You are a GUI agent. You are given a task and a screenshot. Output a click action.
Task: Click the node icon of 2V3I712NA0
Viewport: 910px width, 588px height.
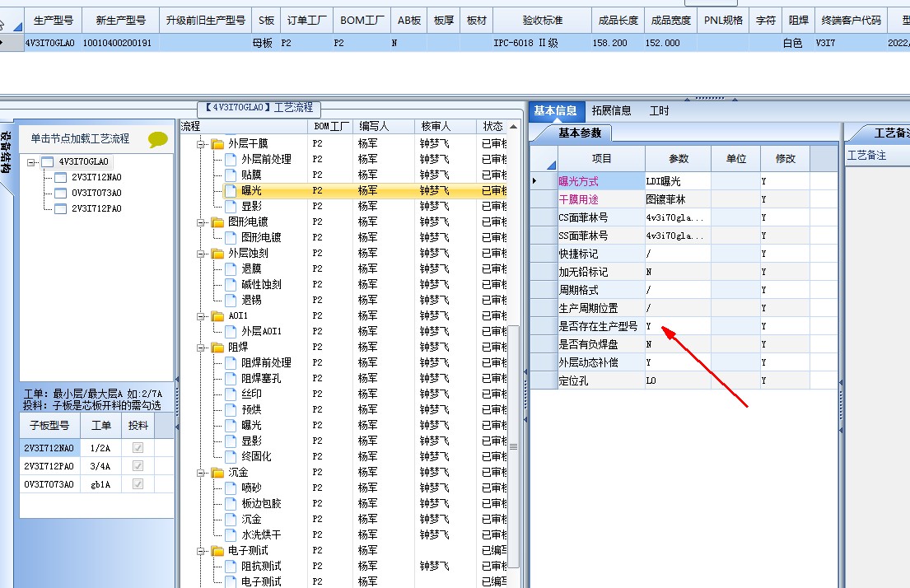pyautogui.click(x=60, y=178)
